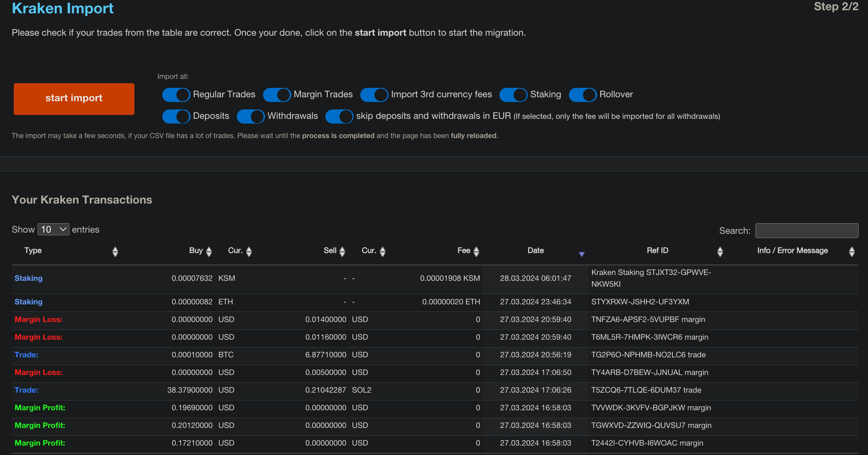Toggle the Rollover switch
868x455 pixels.
tap(583, 95)
